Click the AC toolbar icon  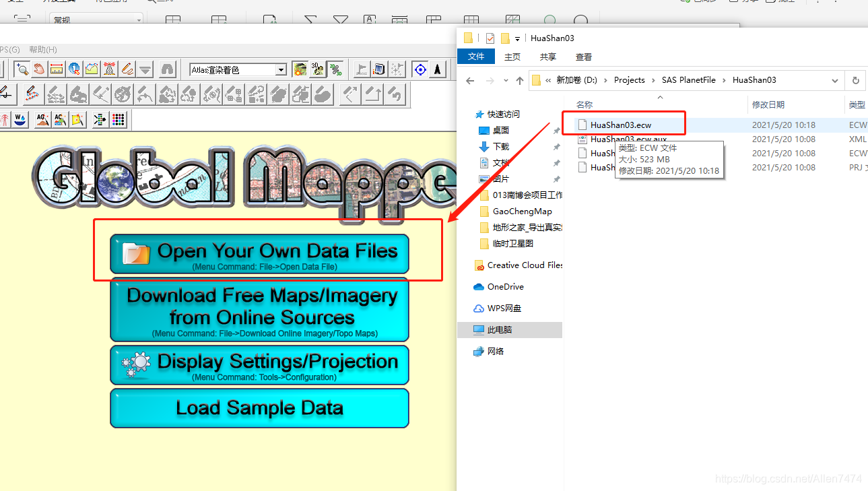[60, 120]
